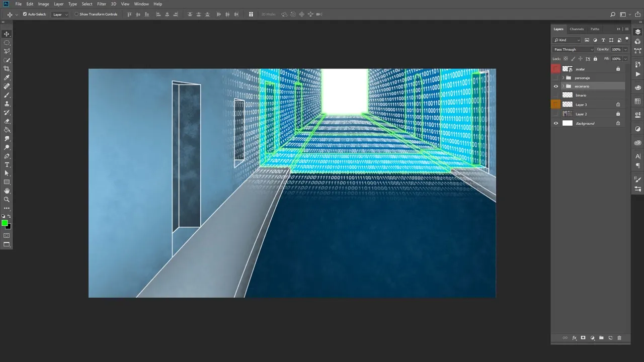
Task: Select the Quick Selection tool
Action: (x=7, y=60)
